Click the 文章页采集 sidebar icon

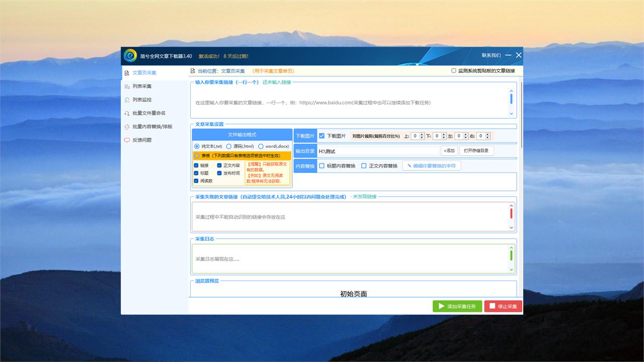click(x=127, y=73)
